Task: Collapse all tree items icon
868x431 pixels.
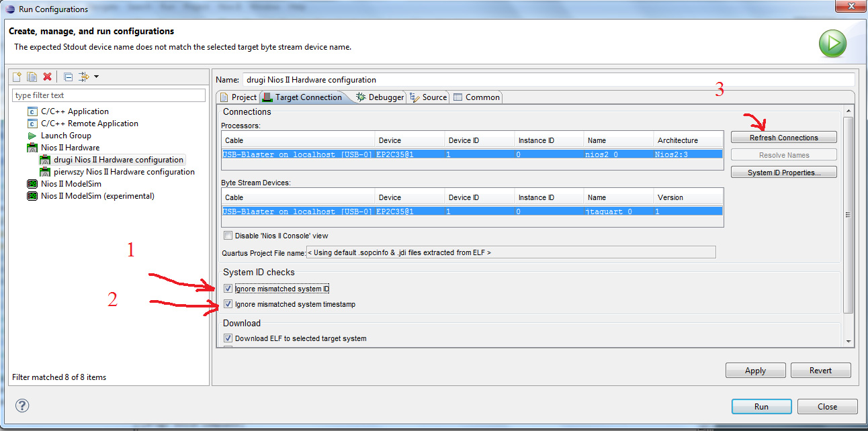Action: tap(68, 77)
